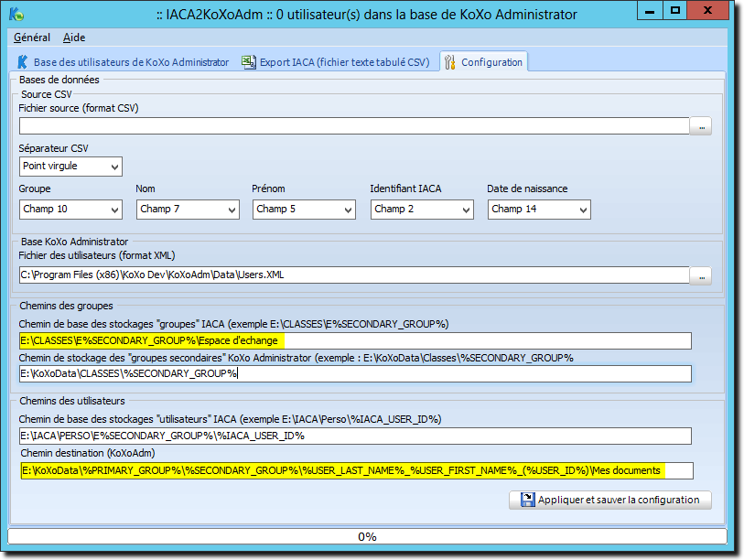Screen dimensions: 744x560
Task: Maximize the IACA2KoXoAdm window
Action: click(x=674, y=10)
